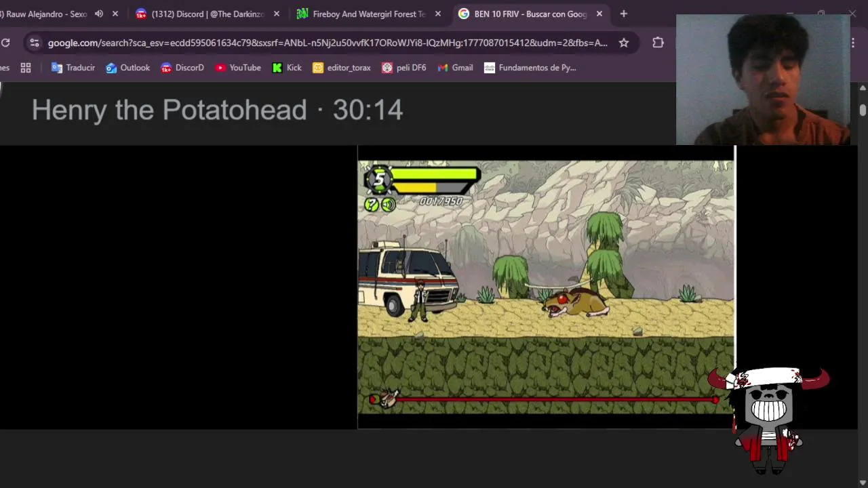Click the Rustbucket RV in game
This screenshot has height=488, width=868.
[x=408, y=279]
